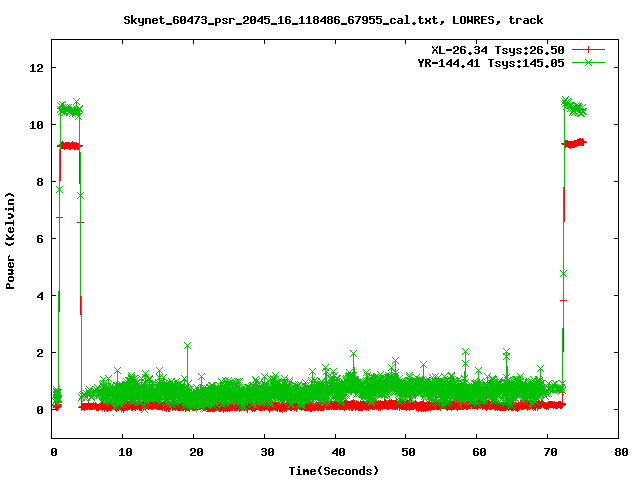Screen dimensions: 640x480
Task: Click the y-axis tick label 10
Action: [x=36, y=125]
